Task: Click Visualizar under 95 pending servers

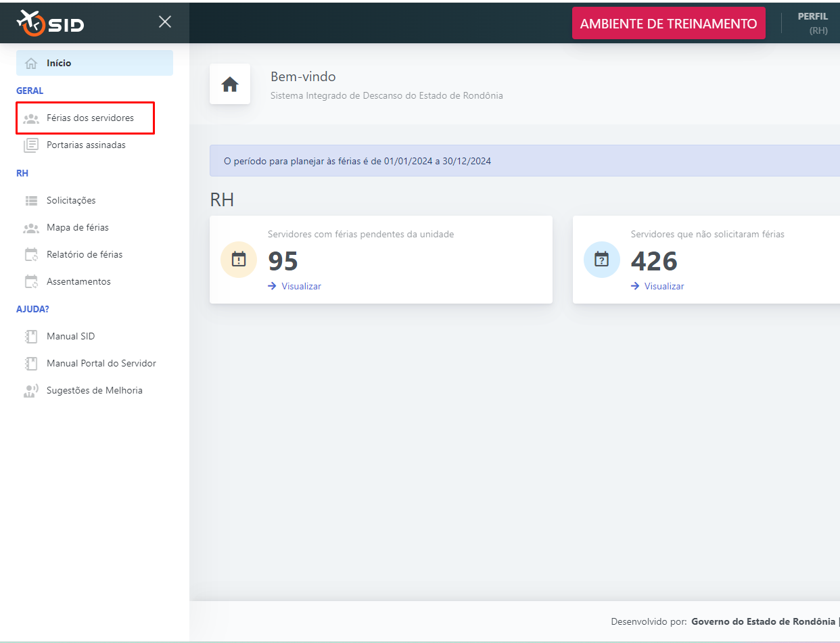Action: point(301,286)
